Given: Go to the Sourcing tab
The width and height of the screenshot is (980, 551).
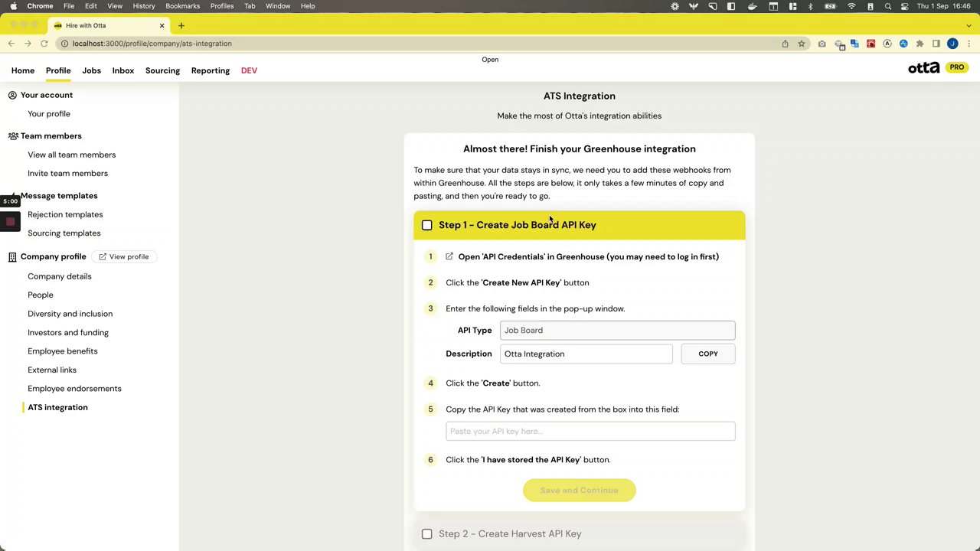Looking at the screenshot, I should tap(162, 70).
